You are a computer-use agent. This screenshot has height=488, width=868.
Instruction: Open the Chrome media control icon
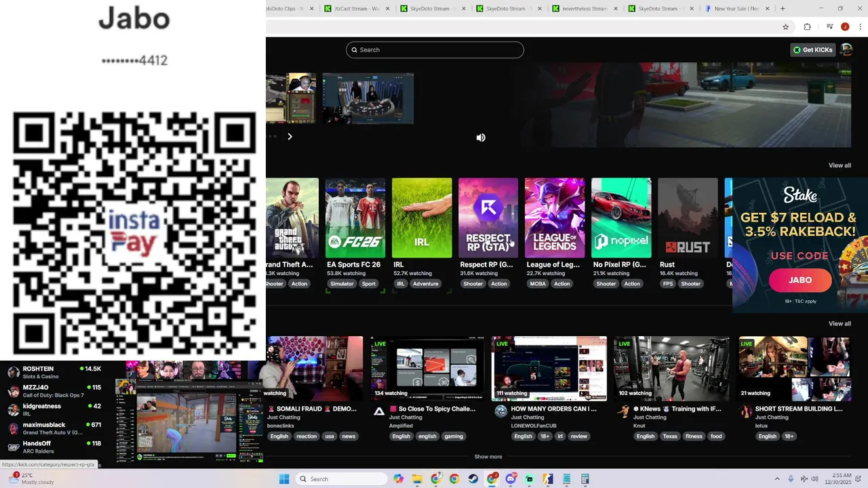(x=829, y=27)
